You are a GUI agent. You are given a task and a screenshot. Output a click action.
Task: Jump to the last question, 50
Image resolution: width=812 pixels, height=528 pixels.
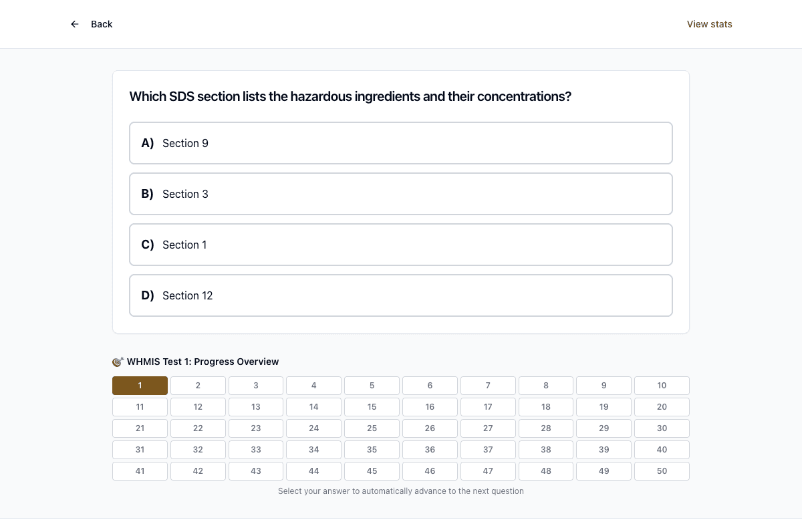(662, 471)
